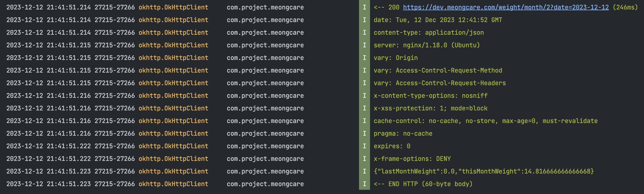Image resolution: width=644 pixels, height=194 pixels.
Task: Click the Info level badge beside pragma no-cache line
Action: pos(364,134)
